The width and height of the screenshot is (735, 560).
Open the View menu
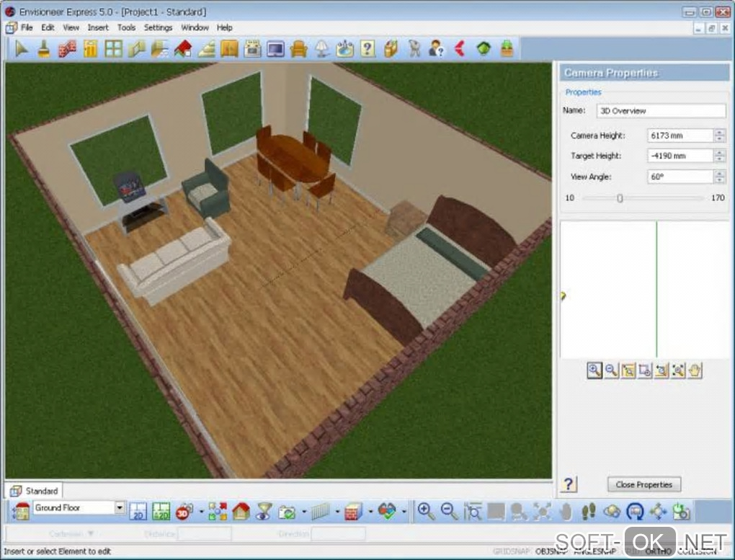tap(71, 27)
